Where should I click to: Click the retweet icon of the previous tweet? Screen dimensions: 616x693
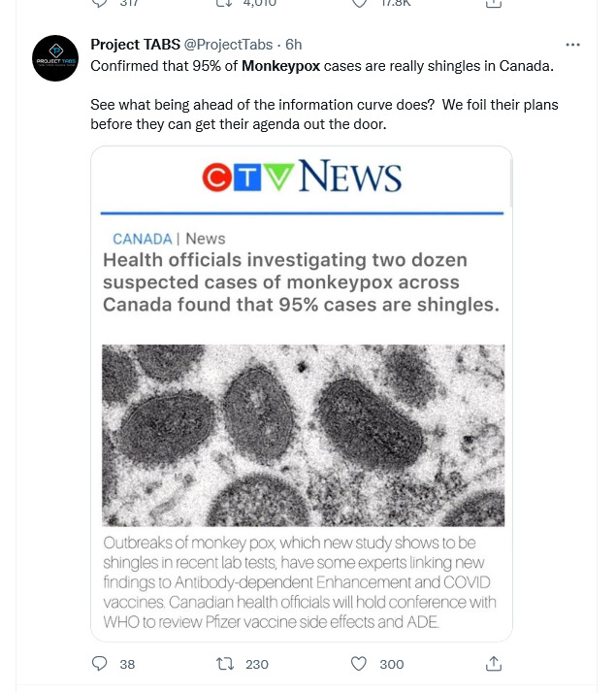(x=225, y=4)
